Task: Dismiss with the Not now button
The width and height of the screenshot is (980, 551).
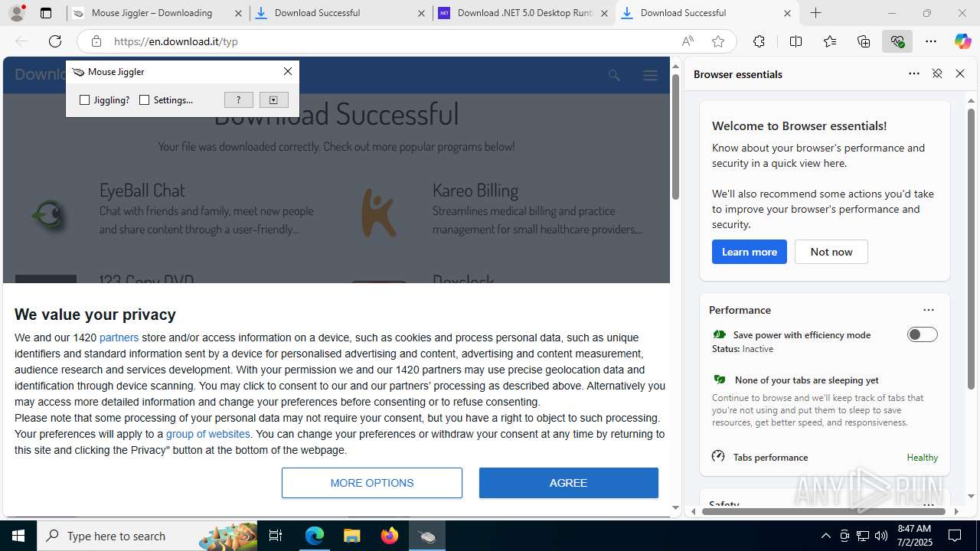Action: 831,252
